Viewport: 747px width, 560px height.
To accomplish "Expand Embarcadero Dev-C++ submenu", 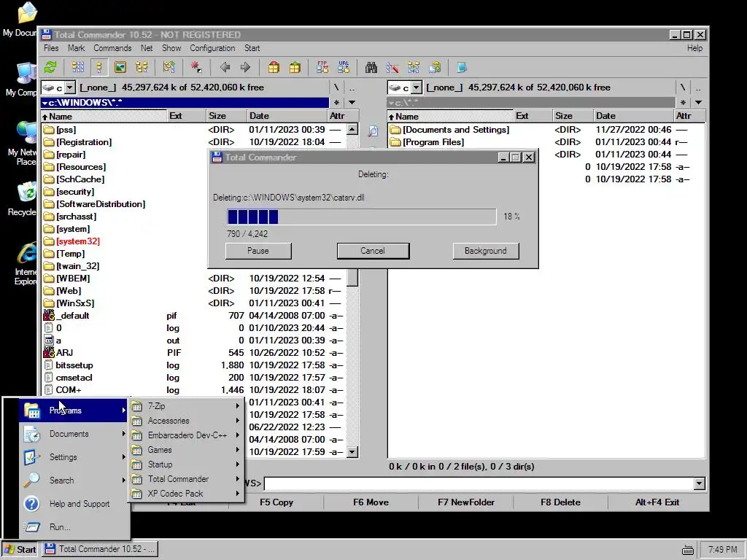I will (x=186, y=435).
